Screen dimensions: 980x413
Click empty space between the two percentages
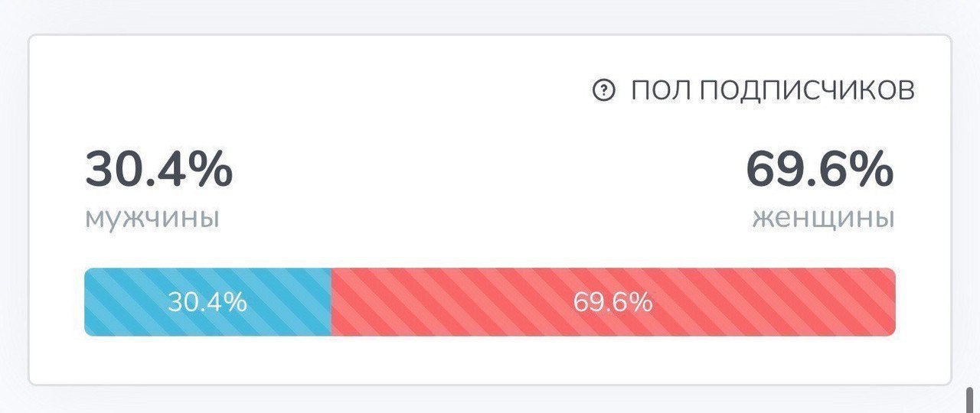490,184
